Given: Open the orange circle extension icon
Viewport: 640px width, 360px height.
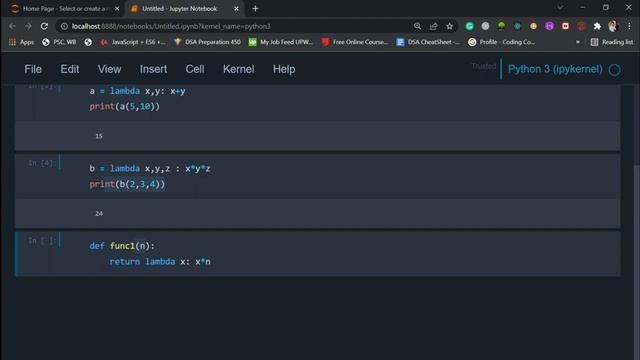Looking at the screenshot, I should [533, 26].
